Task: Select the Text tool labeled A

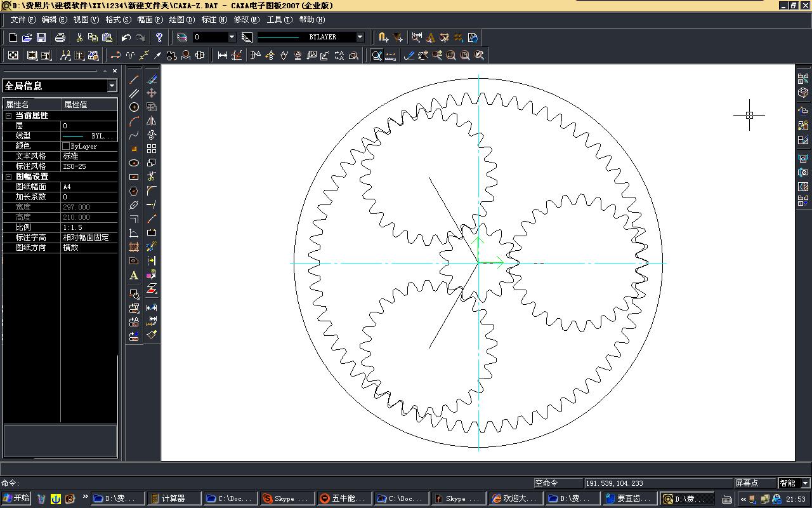Action: point(134,275)
